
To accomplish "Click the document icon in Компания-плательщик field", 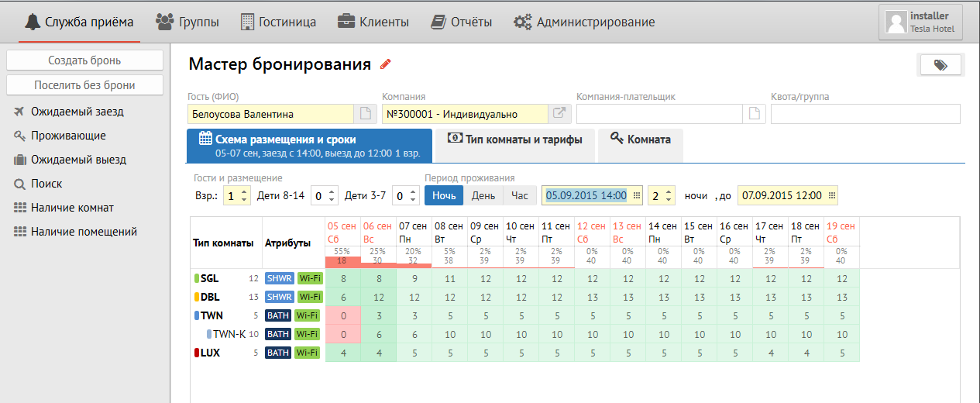I will point(753,114).
